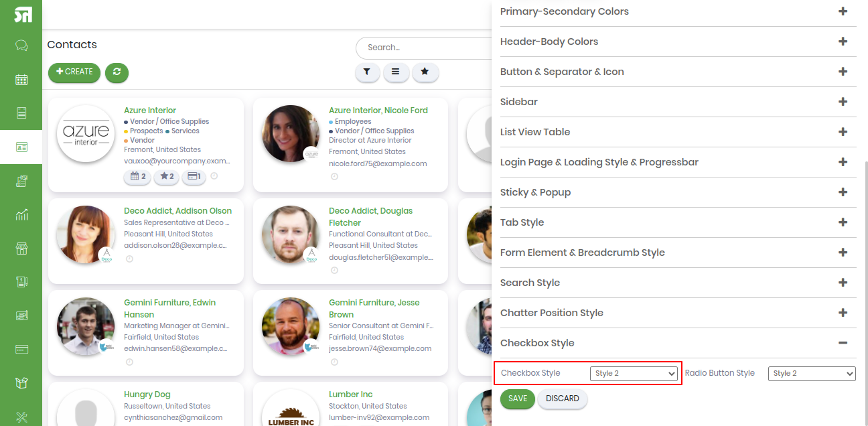This screenshot has width=868, height=426.
Task: Open the group-by lines icon
Action: (x=396, y=72)
